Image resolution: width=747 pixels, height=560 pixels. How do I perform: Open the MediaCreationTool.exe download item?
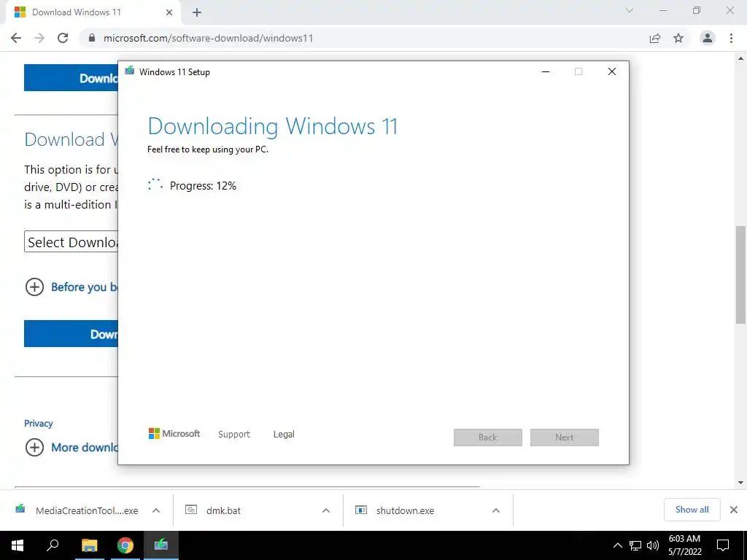point(78,510)
